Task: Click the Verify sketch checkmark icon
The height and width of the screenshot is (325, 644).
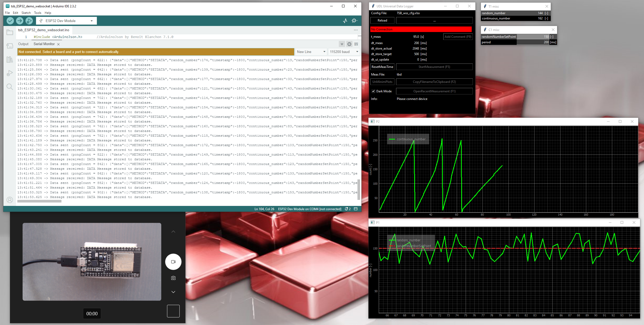Action: (x=10, y=21)
